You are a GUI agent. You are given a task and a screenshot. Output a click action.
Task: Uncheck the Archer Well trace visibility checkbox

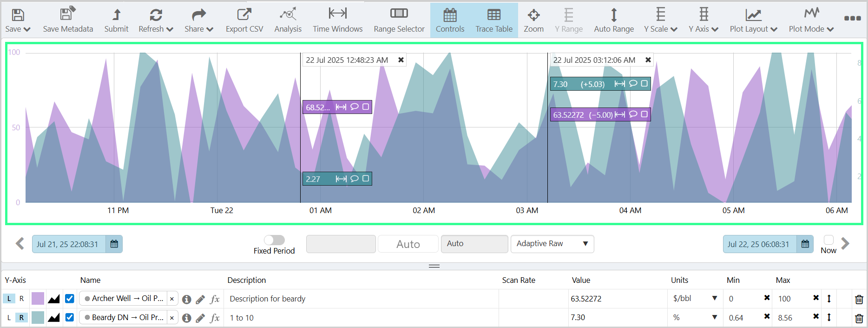pyautogui.click(x=70, y=299)
